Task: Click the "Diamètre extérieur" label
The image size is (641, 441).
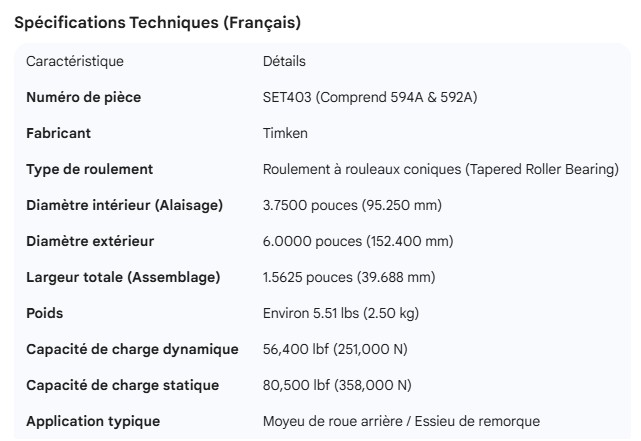Action: [x=90, y=242]
